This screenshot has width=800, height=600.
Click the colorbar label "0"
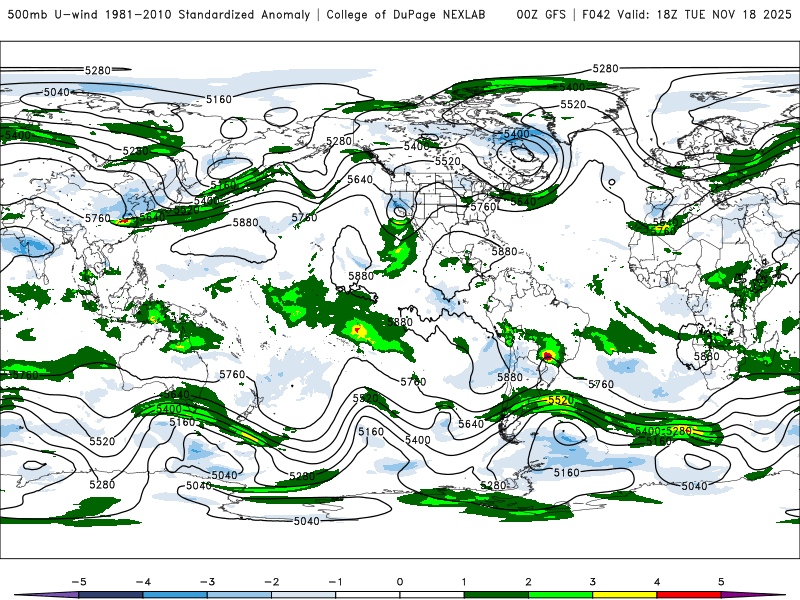click(x=399, y=582)
